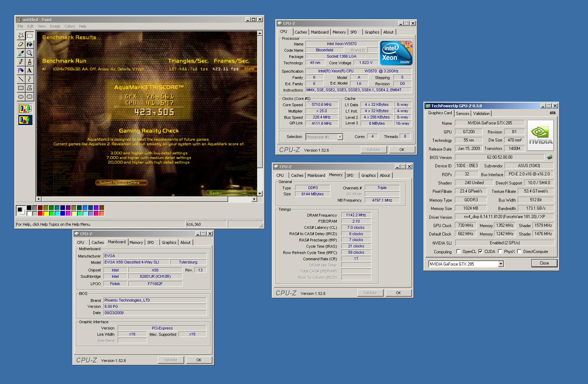588x384 pixels.
Task: Open the Caches tab in the CPU-Z Mainboard window
Action: (x=97, y=242)
